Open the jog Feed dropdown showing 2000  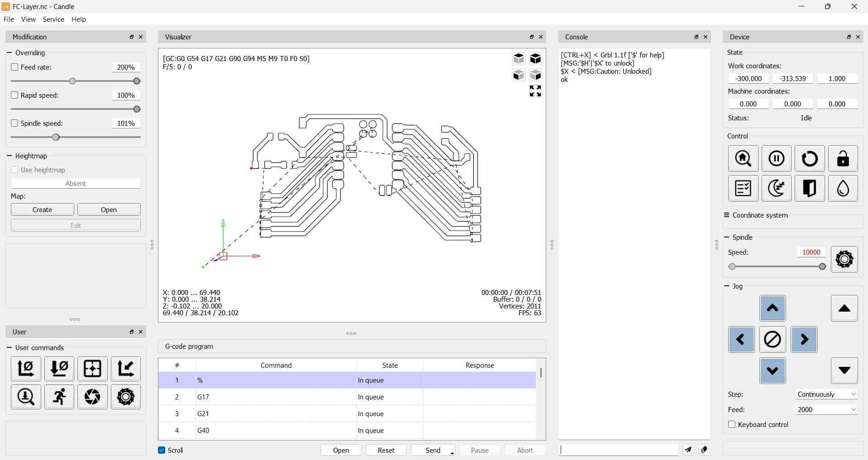click(x=826, y=409)
